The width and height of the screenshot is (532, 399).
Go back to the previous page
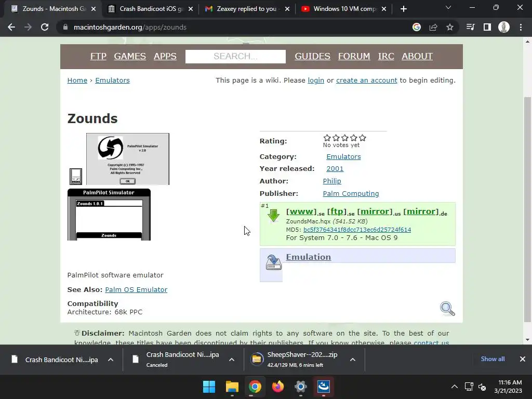(x=11, y=27)
